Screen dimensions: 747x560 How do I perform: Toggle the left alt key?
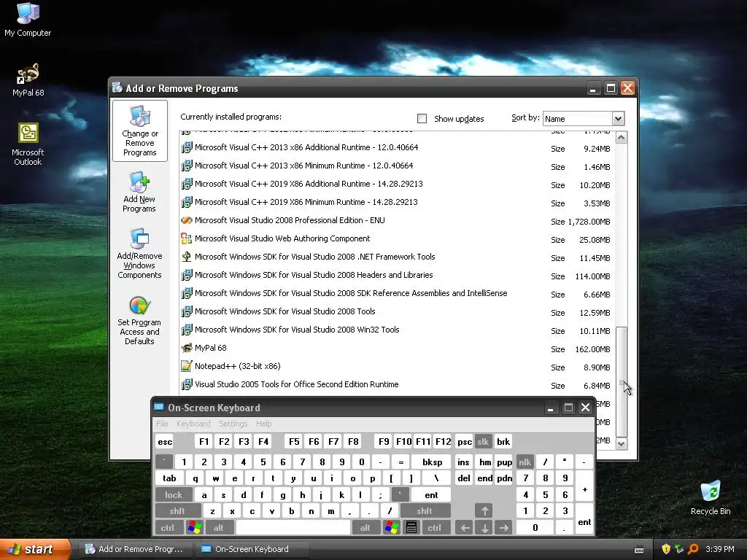click(x=219, y=528)
